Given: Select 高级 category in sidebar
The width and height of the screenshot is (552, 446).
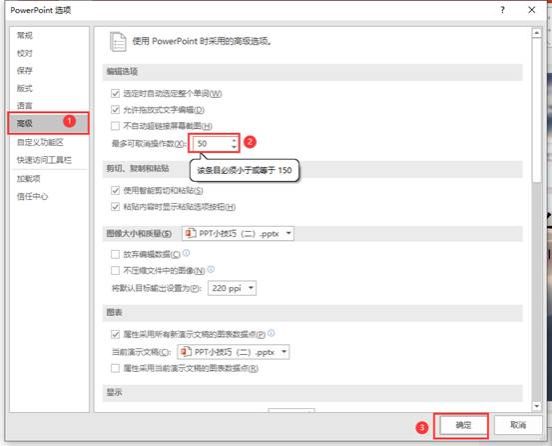Looking at the screenshot, I should (48, 123).
